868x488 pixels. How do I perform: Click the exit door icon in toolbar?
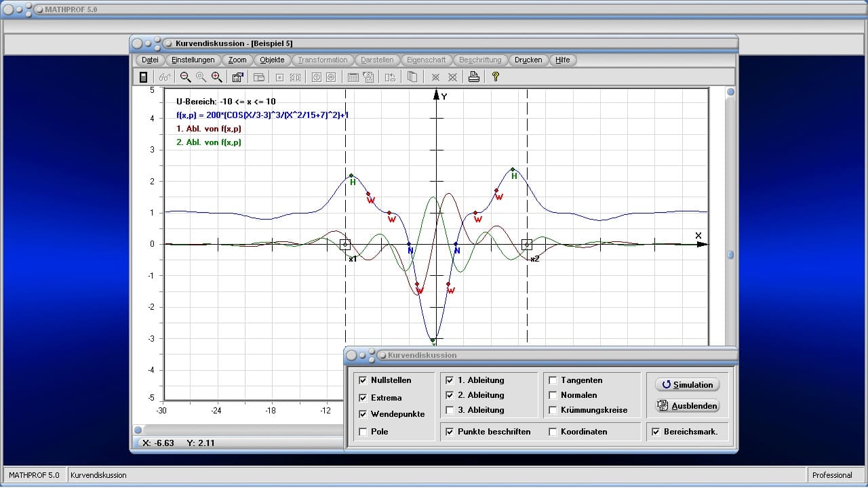[x=143, y=77]
